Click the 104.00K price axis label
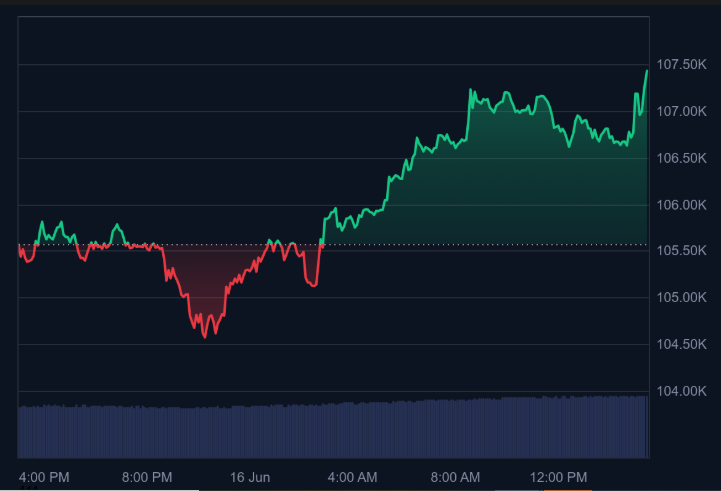Viewport: 721px width, 491px height. pos(681,391)
